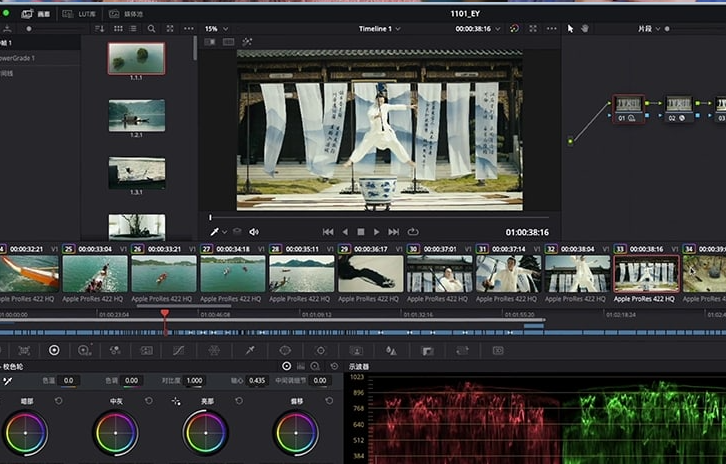Open the Curves palette
This screenshot has width=726, height=464.
click(179, 351)
